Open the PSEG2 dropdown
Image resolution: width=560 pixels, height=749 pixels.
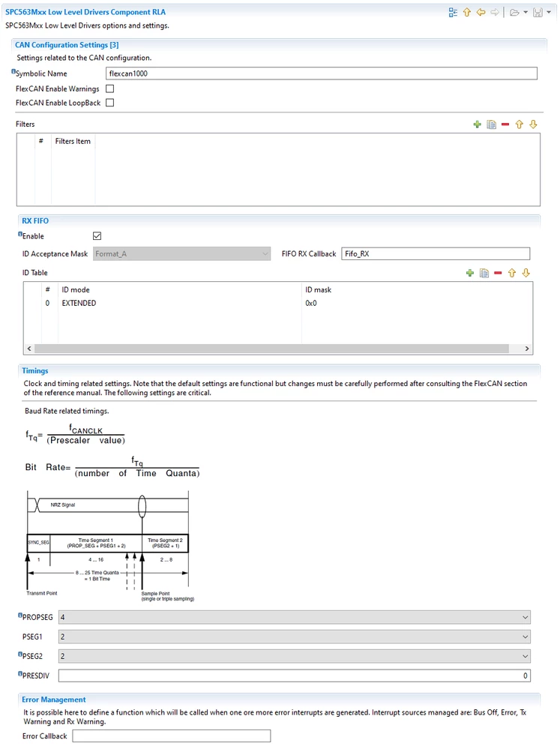click(295, 657)
